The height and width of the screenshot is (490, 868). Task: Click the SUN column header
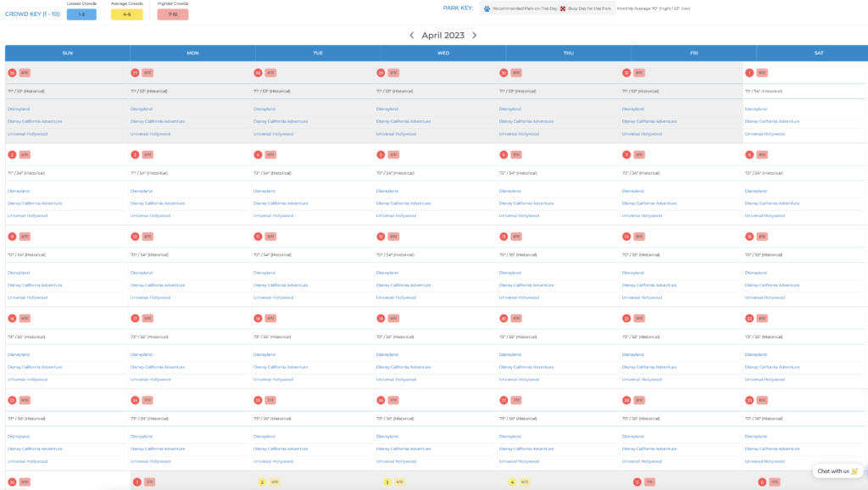pos(68,53)
